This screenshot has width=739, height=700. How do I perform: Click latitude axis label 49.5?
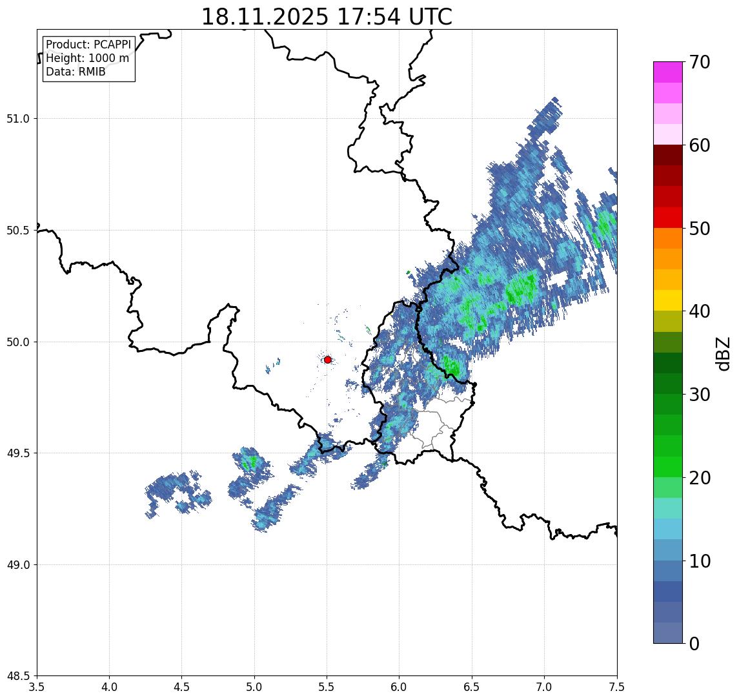(x=18, y=453)
